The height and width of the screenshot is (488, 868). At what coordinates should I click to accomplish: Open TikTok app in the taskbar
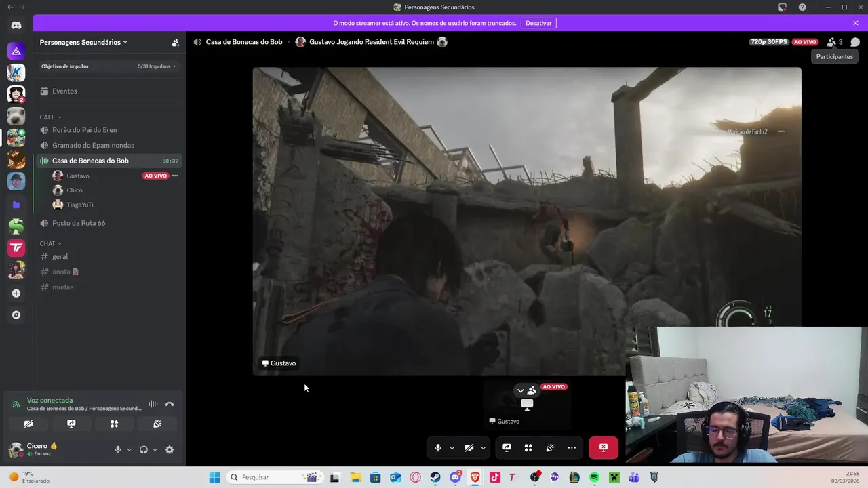[494, 477]
